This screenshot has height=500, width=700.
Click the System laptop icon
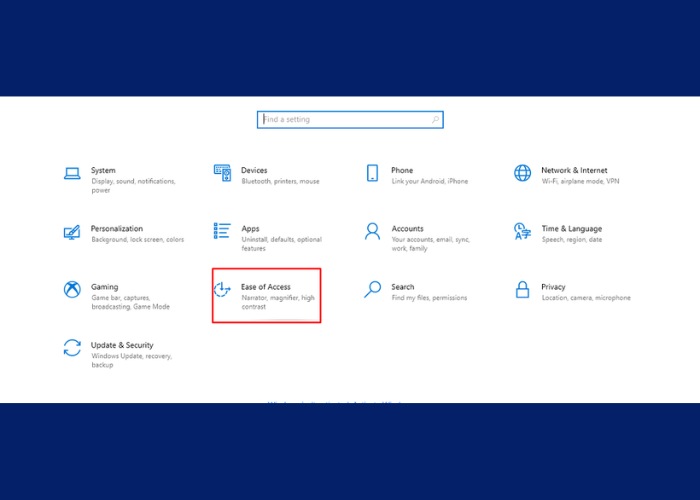click(72, 173)
